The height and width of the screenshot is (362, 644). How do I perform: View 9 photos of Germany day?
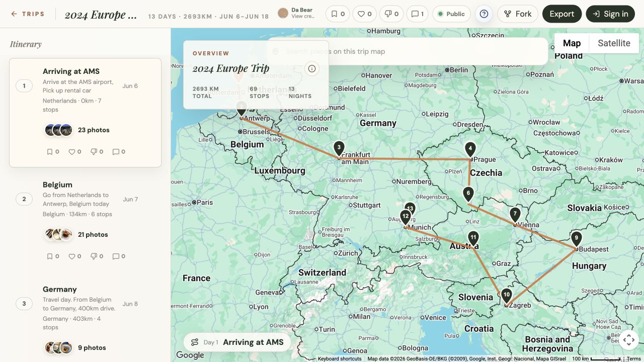coord(75,348)
